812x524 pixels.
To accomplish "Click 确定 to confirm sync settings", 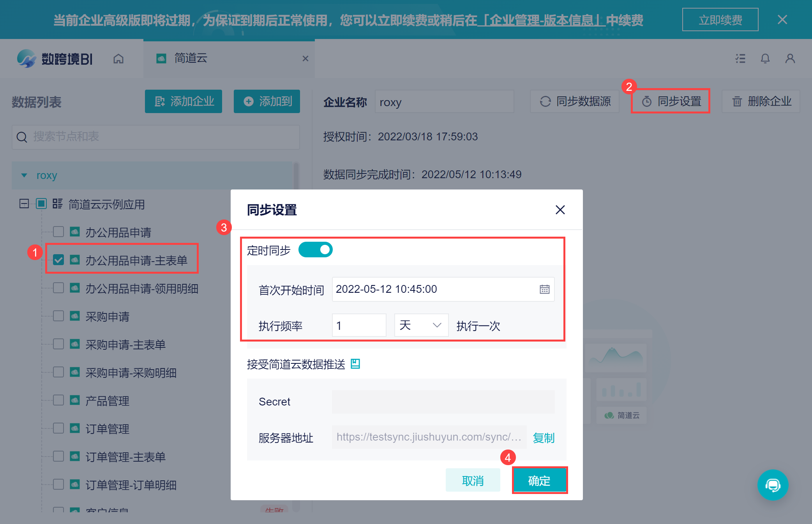I will coord(539,480).
